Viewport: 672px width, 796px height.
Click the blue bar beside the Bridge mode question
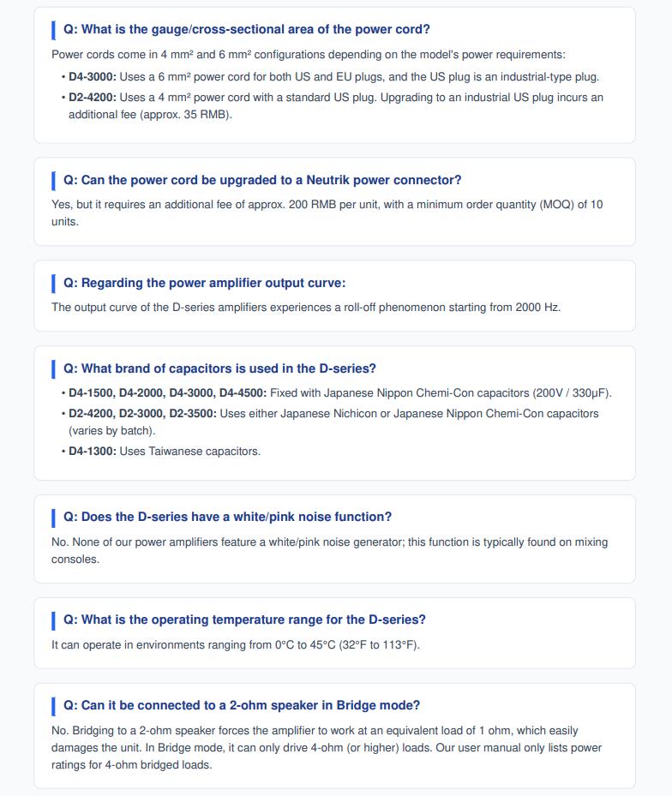53,706
